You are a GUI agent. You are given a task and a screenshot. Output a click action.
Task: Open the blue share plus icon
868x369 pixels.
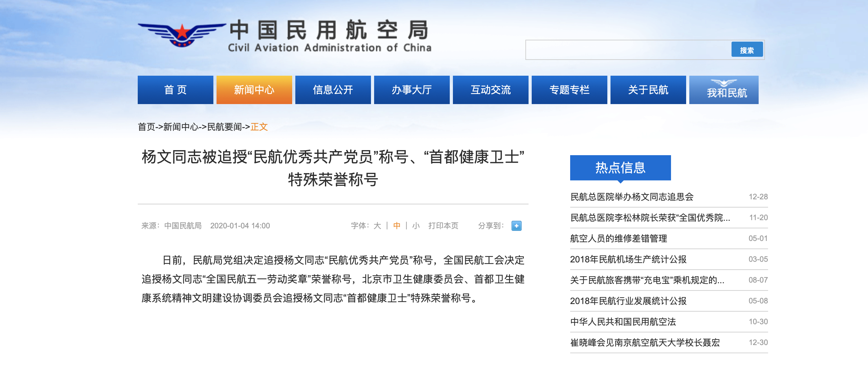coord(516,225)
